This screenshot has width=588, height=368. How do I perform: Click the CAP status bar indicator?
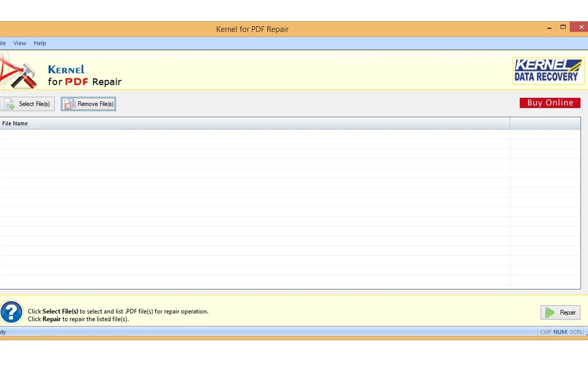[x=545, y=332]
